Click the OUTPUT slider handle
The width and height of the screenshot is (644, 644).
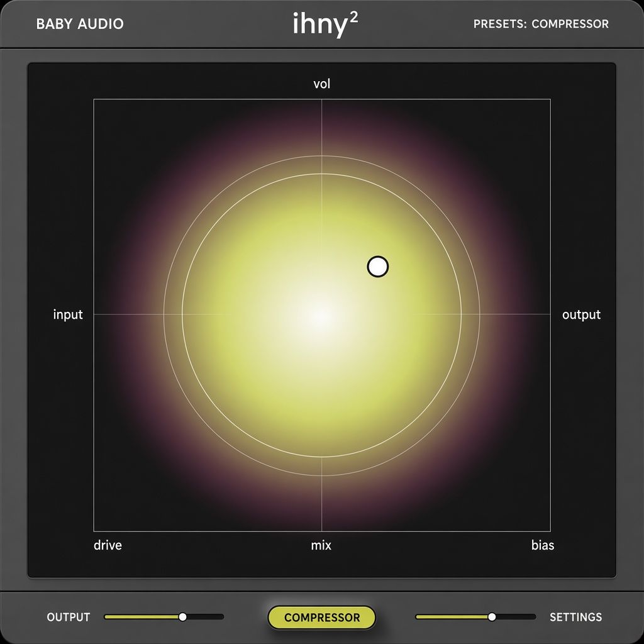tap(183, 616)
